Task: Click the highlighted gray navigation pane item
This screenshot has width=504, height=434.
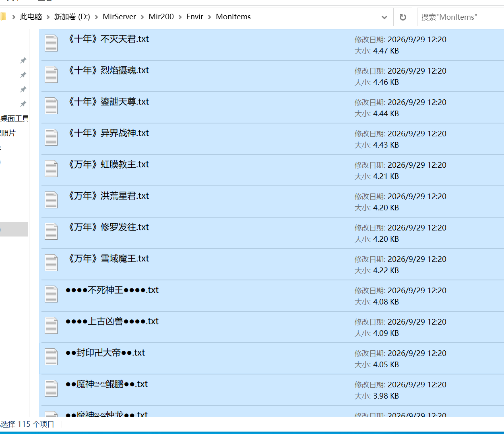Action: [14, 229]
